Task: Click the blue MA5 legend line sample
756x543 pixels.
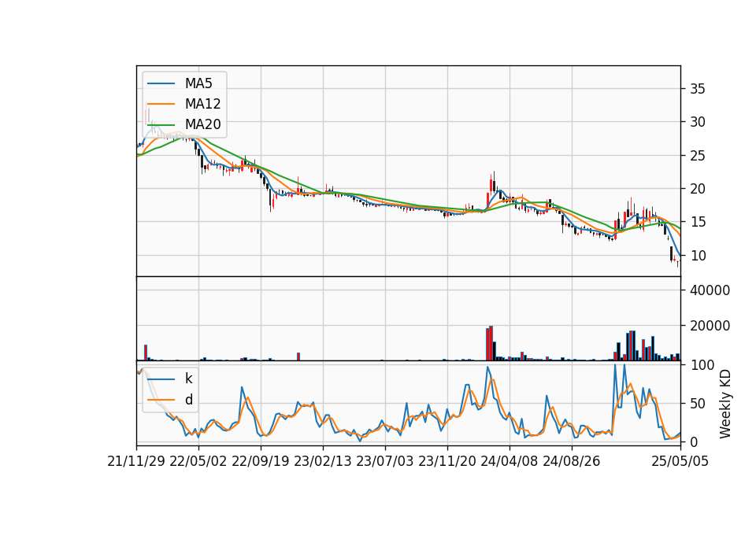Action: click(161, 83)
